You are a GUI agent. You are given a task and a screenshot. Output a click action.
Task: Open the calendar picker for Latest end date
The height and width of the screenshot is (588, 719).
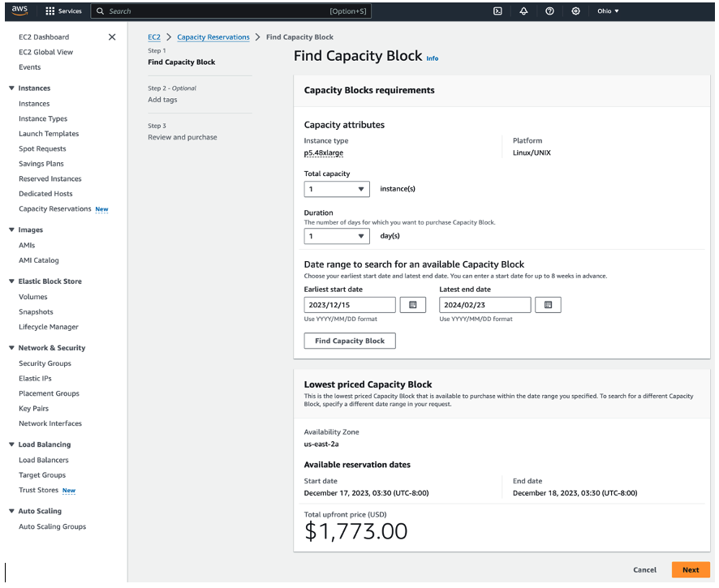click(x=547, y=304)
